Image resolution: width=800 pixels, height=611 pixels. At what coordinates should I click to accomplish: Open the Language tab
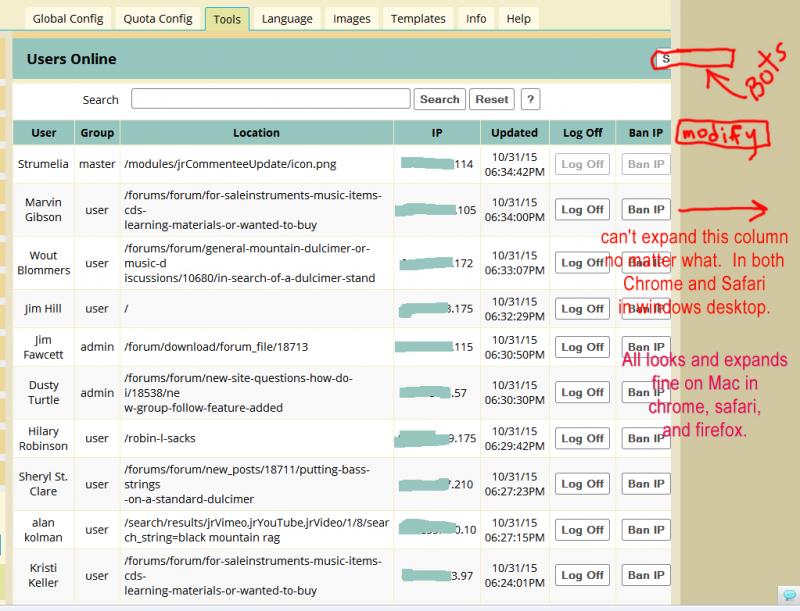click(286, 19)
